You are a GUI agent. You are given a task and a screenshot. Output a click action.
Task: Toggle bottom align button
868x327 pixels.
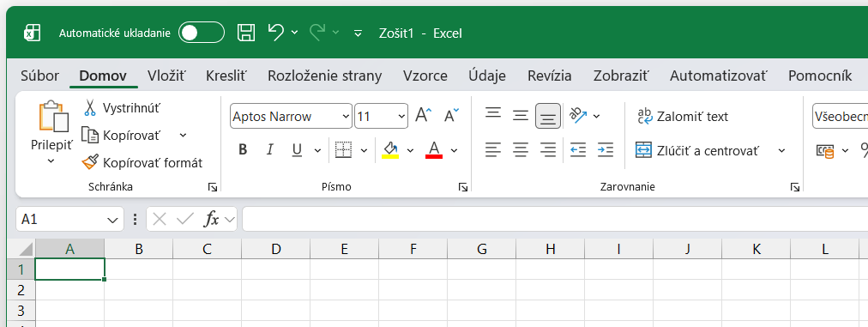[548, 116]
